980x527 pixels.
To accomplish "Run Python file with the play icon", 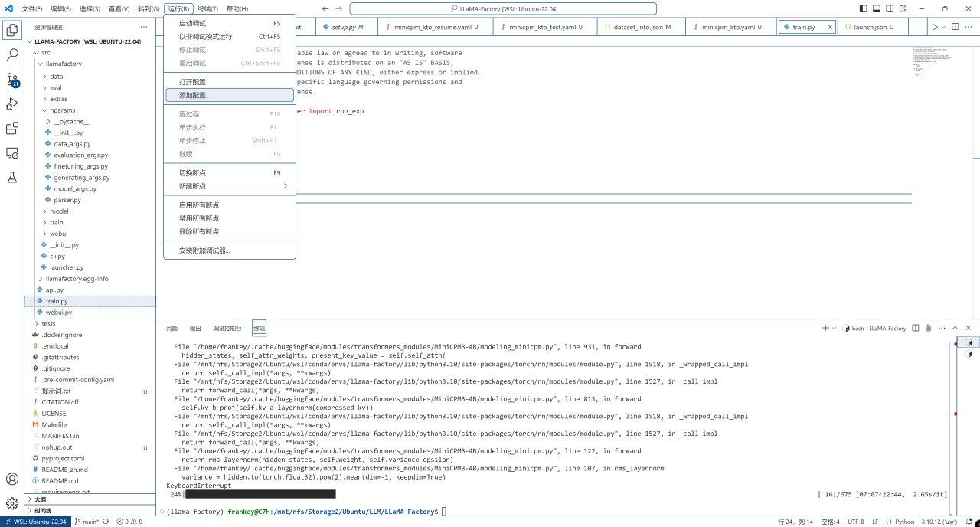I will (x=934, y=27).
